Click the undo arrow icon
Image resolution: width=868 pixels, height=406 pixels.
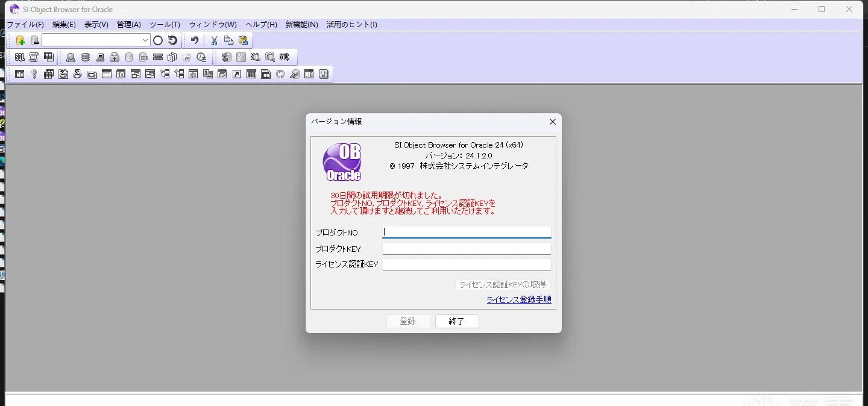pos(195,40)
